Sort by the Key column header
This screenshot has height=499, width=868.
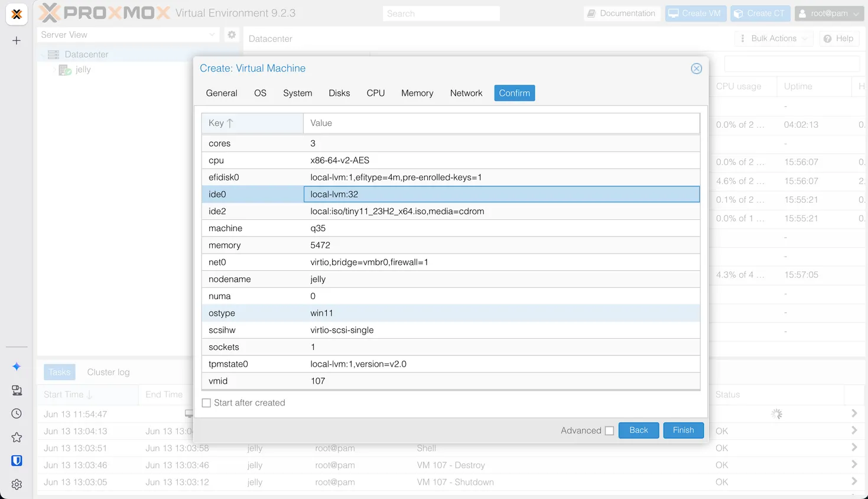252,123
